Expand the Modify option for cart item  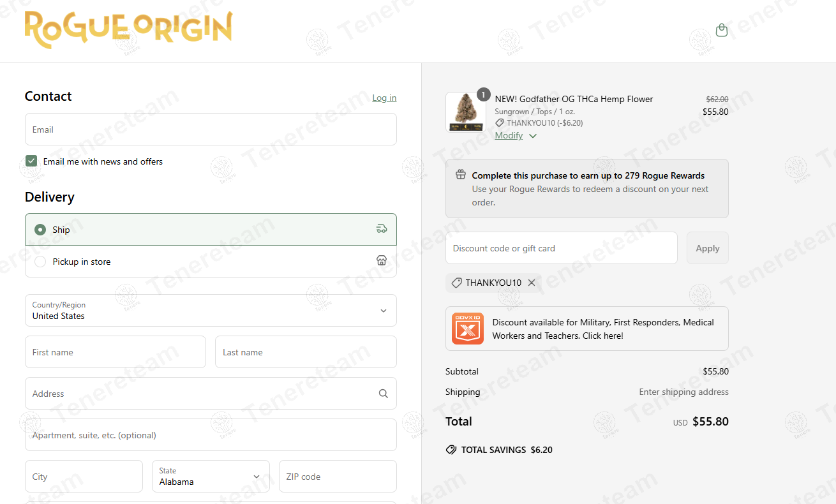point(515,135)
